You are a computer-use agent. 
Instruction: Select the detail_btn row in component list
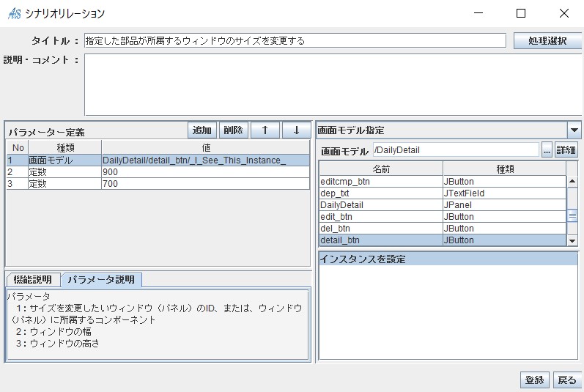(380, 240)
